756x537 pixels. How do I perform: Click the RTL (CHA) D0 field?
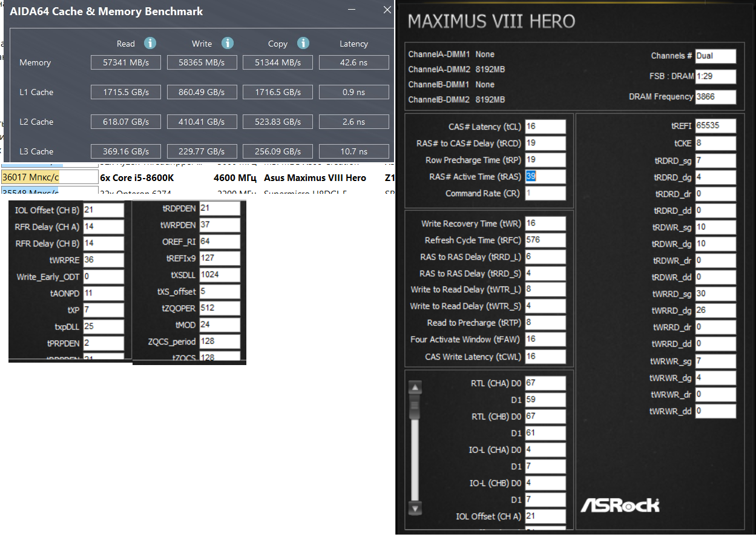click(x=545, y=383)
